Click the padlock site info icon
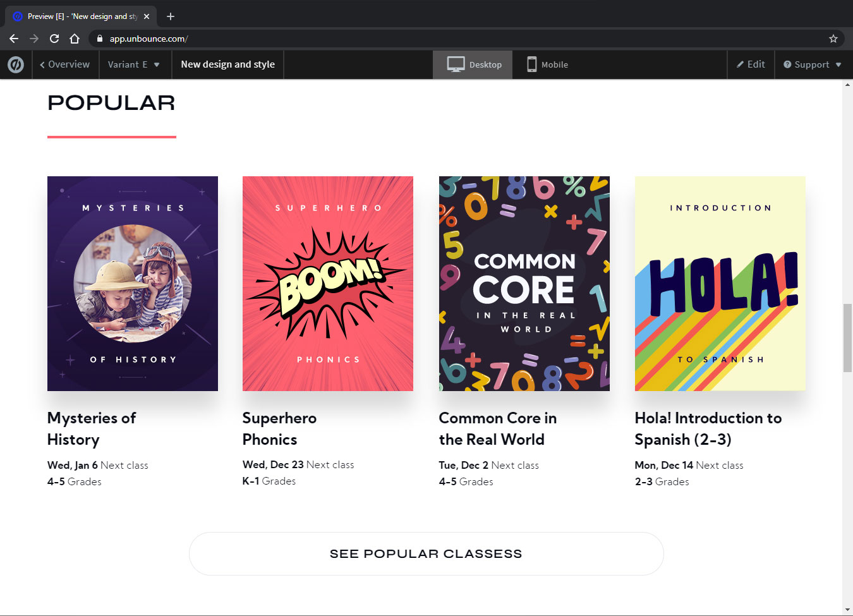853x616 pixels. tap(100, 39)
